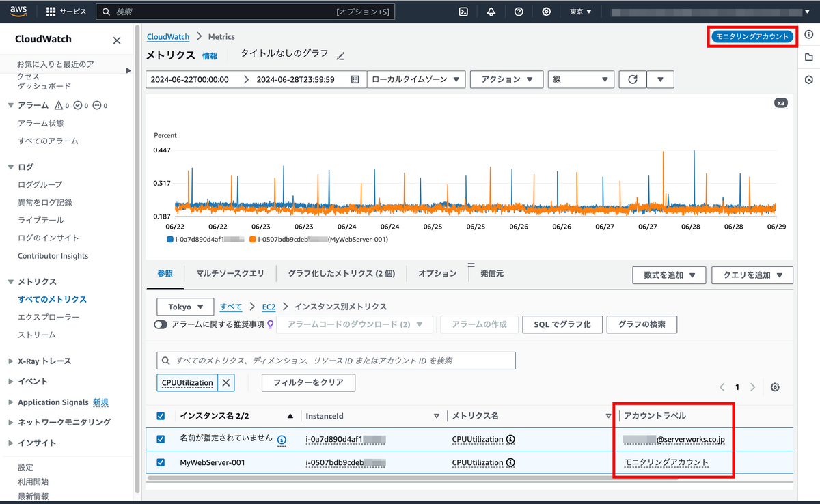Click the metrics Info (情報) link

coord(210,56)
